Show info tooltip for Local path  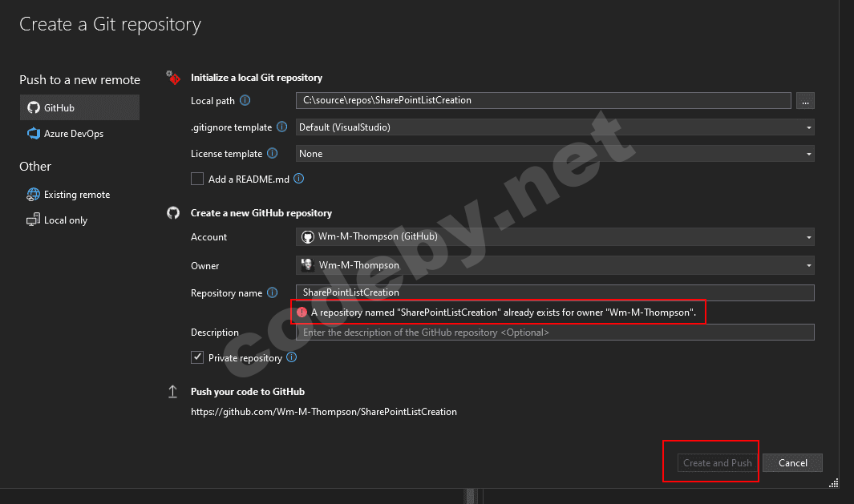245,100
